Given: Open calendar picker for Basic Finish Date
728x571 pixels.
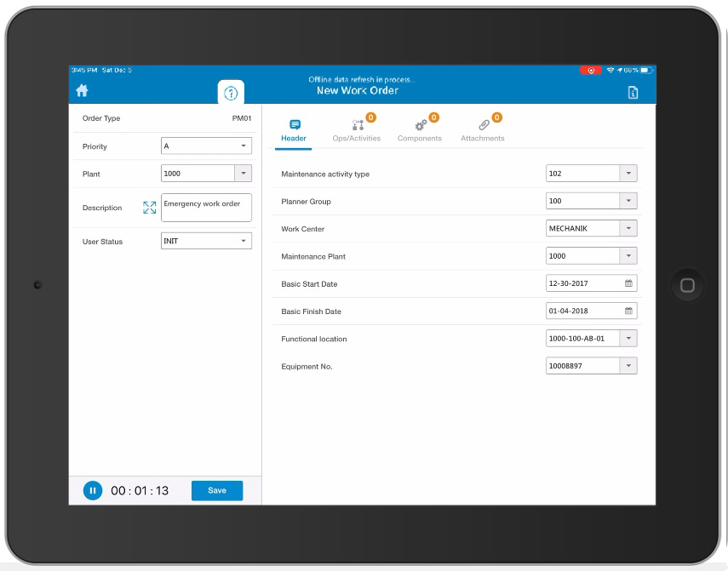Looking at the screenshot, I should point(628,311).
